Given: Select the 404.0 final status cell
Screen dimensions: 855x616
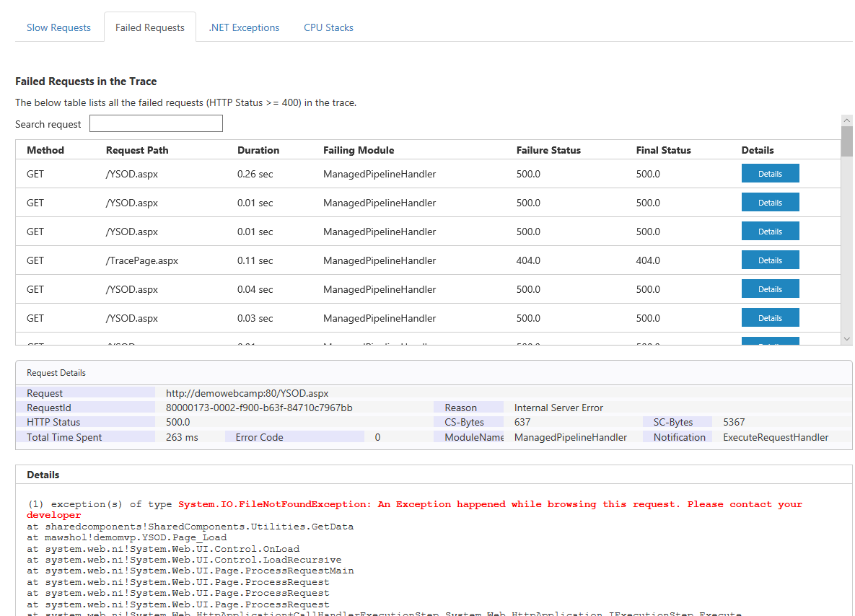Looking at the screenshot, I should tap(648, 260).
